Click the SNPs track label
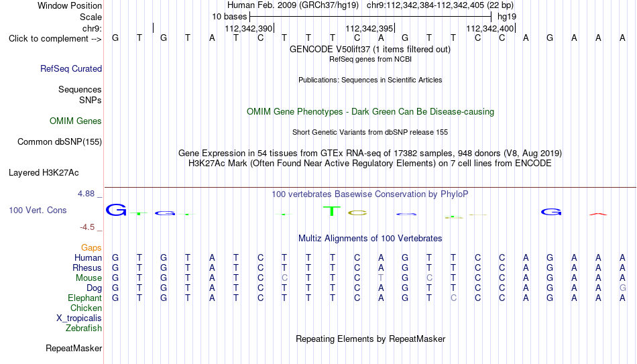 coord(91,100)
